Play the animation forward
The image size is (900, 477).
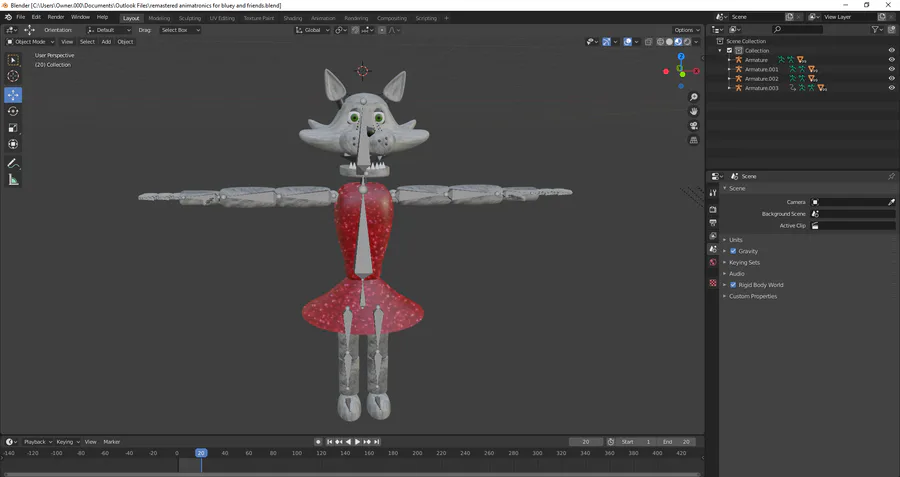click(357, 441)
